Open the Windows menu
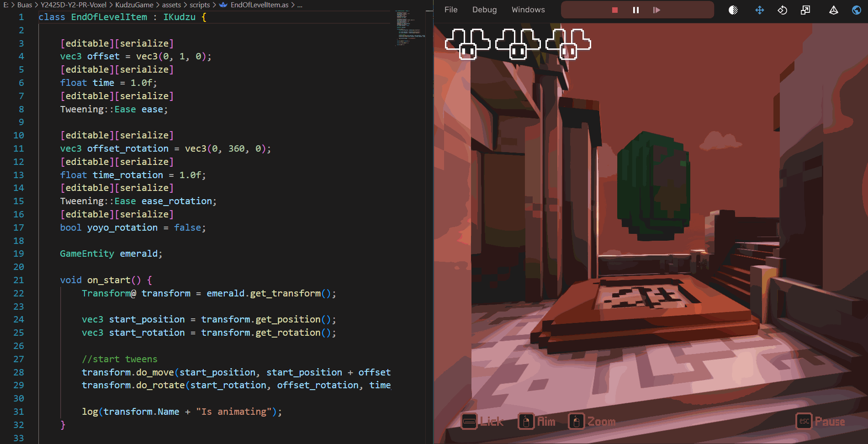The width and height of the screenshot is (868, 444). click(x=528, y=10)
